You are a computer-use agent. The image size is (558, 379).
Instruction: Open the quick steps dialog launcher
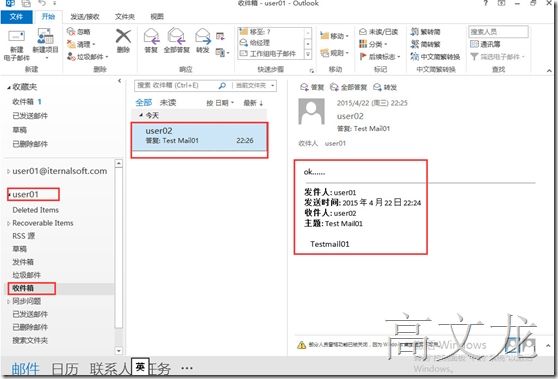[311, 71]
